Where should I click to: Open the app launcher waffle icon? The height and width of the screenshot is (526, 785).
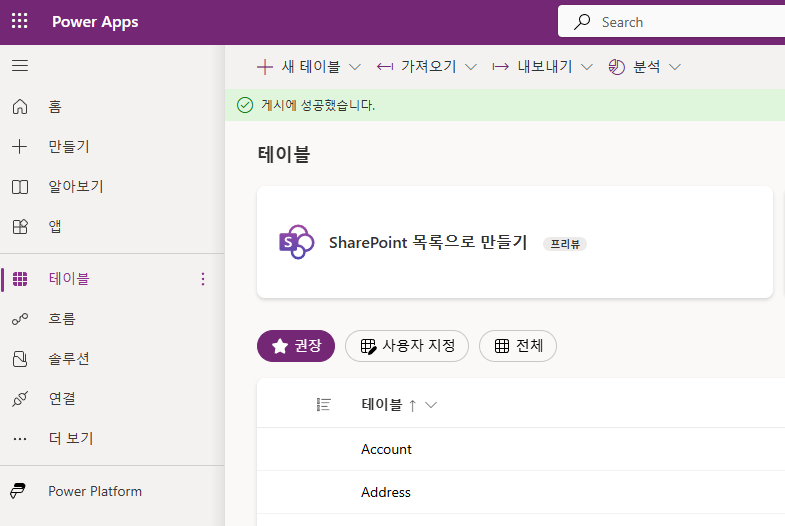pyautogui.click(x=20, y=21)
